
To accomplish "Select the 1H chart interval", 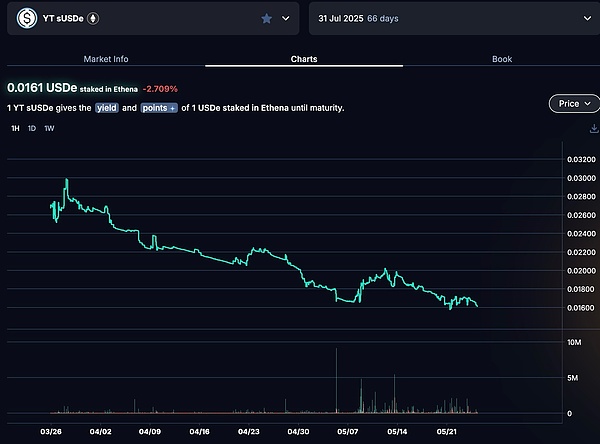I will point(15,129).
